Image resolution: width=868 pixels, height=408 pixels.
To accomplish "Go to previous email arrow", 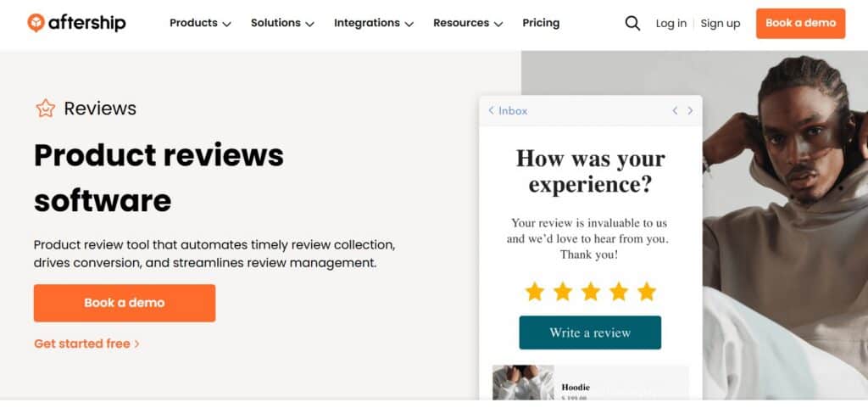I will point(675,111).
